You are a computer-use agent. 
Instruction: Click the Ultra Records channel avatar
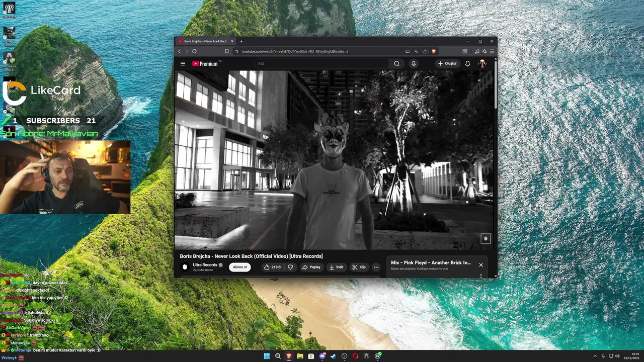[x=185, y=267]
